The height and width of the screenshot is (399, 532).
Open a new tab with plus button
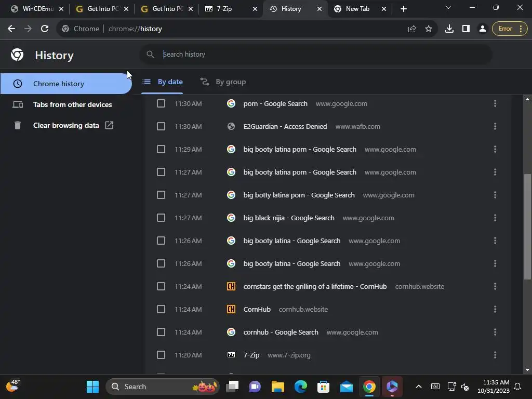[x=403, y=9]
